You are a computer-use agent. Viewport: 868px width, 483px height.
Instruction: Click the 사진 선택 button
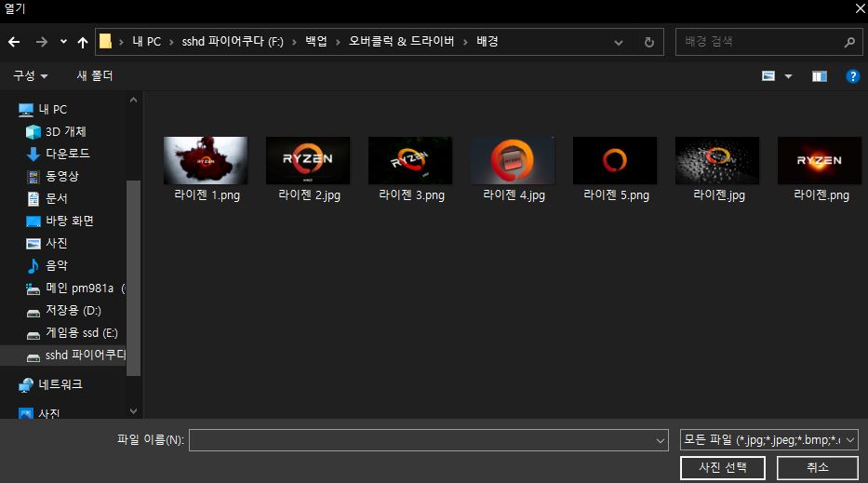[x=723, y=467]
